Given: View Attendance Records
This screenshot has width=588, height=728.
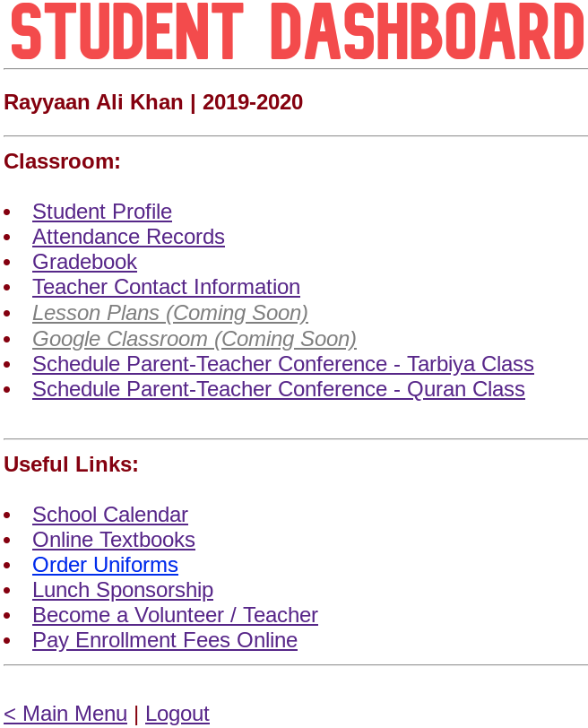Looking at the screenshot, I should point(128,237).
